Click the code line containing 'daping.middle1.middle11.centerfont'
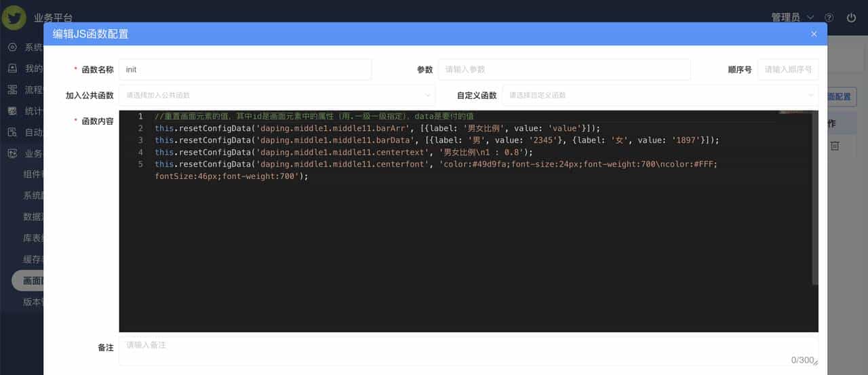This screenshot has width=868, height=375. [435, 170]
